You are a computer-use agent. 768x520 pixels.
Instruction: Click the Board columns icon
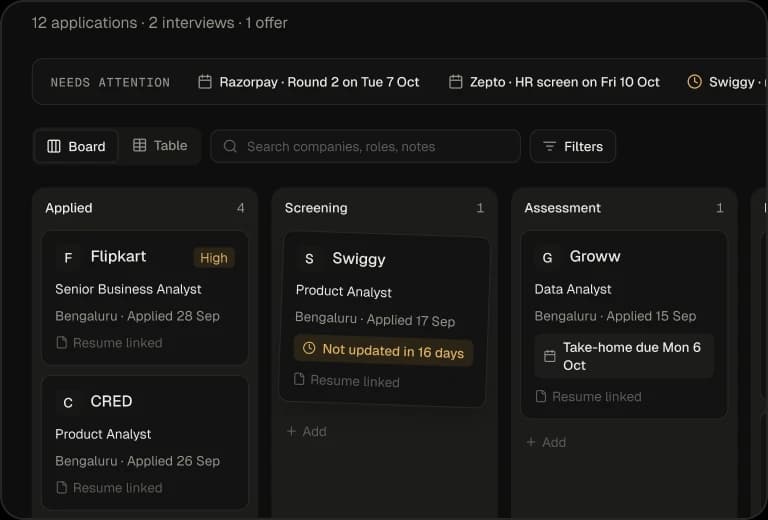pos(53,146)
